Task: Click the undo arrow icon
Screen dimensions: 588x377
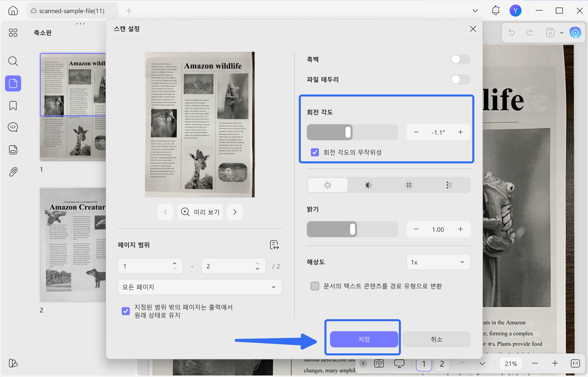Action: point(512,33)
